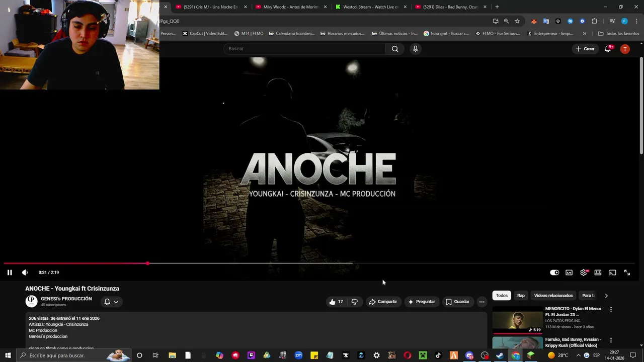Switch to theater mode view

(x=598, y=273)
